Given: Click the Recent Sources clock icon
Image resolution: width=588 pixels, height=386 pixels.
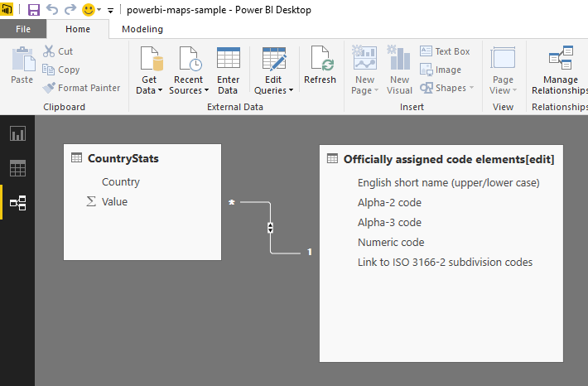Looking at the screenshot, I should pos(190,59).
